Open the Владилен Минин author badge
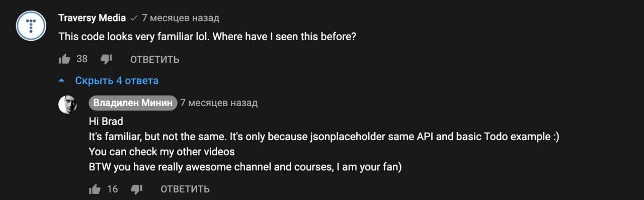The width and height of the screenshot is (644, 200). (133, 103)
